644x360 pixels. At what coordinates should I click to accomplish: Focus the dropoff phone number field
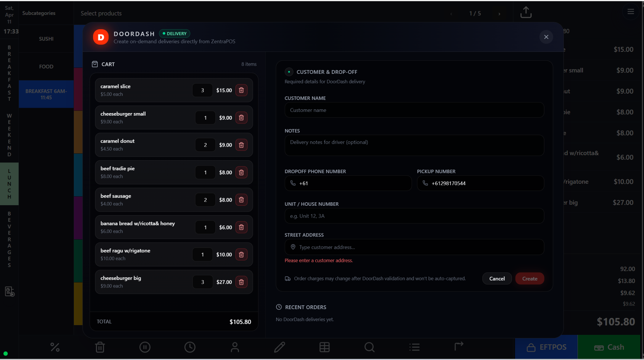(348, 183)
